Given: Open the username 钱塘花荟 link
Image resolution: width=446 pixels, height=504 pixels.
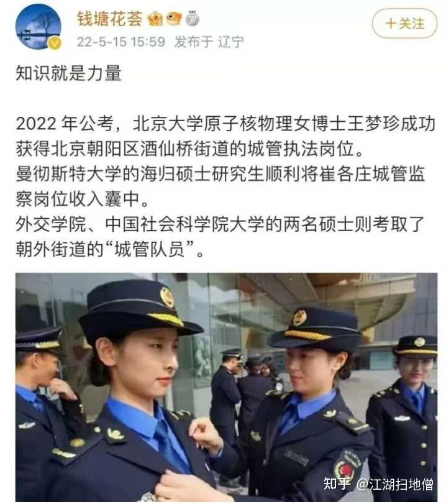Looking at the screenshot, I should coord(110,19).
